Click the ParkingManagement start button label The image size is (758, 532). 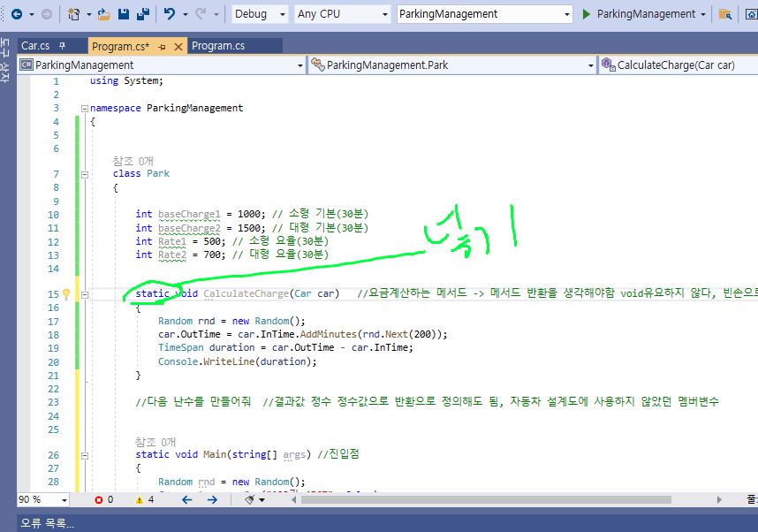(646, 14)
